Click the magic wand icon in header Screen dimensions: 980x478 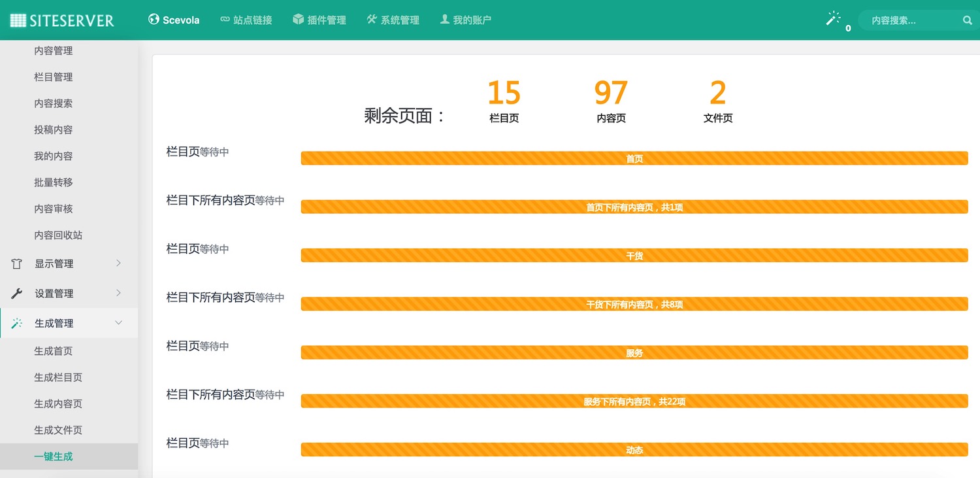[x=833, y=19]
